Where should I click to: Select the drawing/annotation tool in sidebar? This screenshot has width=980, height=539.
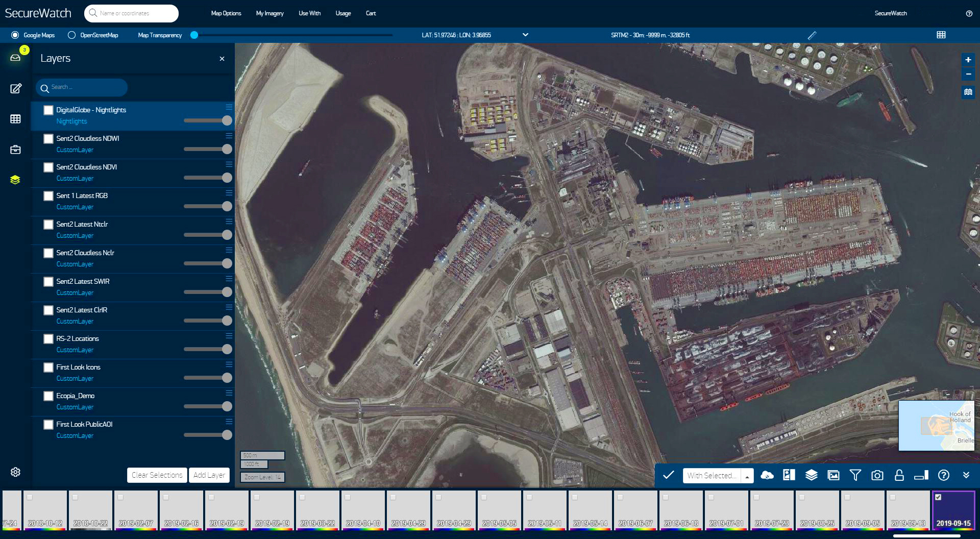15,88
